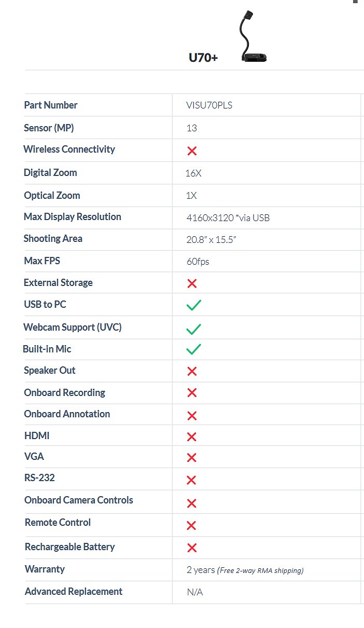
Task: Click the red X for Remote Control
Action: pyautogui.click(x=191, y=526)
